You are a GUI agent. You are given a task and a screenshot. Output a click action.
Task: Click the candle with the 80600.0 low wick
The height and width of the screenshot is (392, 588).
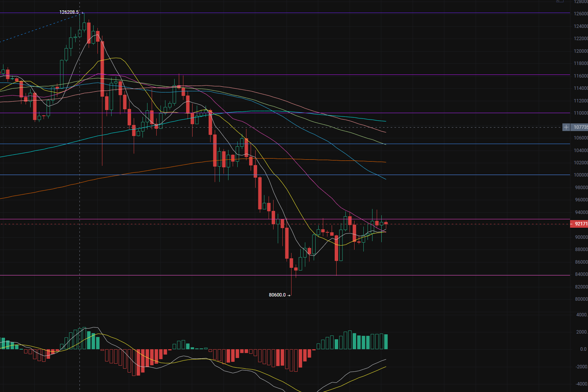(291, 263)
